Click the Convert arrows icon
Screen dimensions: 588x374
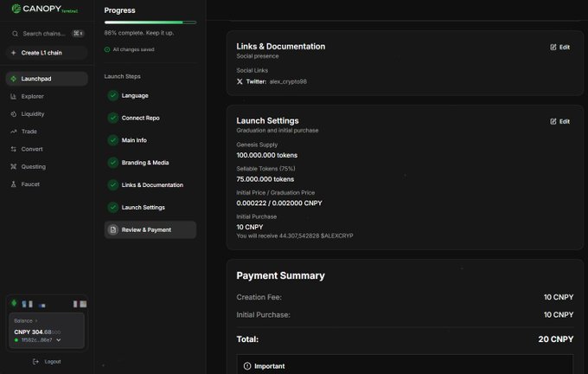(x=14, y=149)
